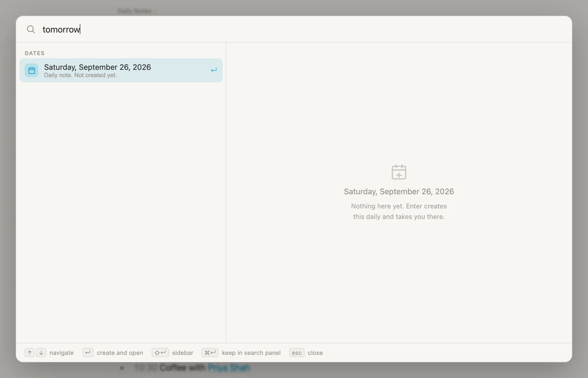Click the "keep in search panel" label
The image size is (588, 378).
[251, 353]
